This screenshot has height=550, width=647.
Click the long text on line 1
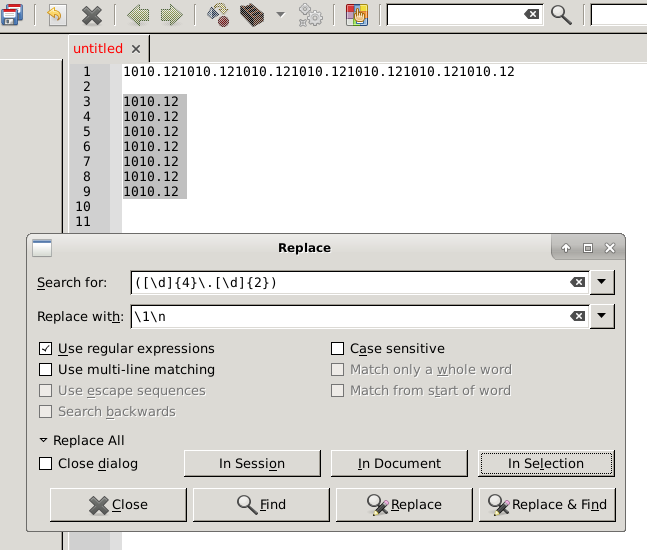[x=319, y=72]
